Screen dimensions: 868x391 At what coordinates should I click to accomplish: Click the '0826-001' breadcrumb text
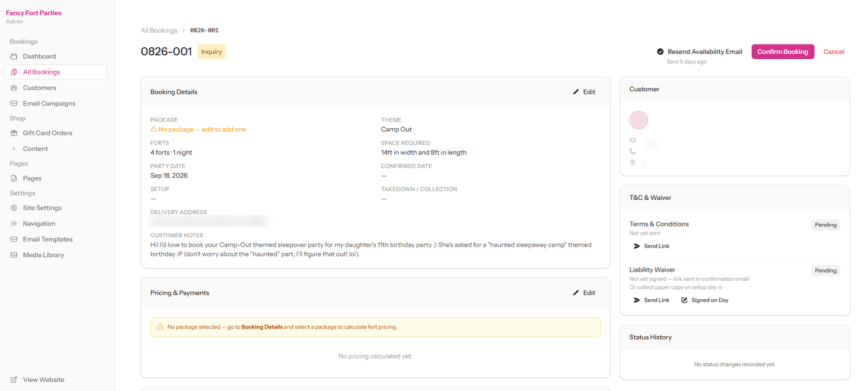205,30
